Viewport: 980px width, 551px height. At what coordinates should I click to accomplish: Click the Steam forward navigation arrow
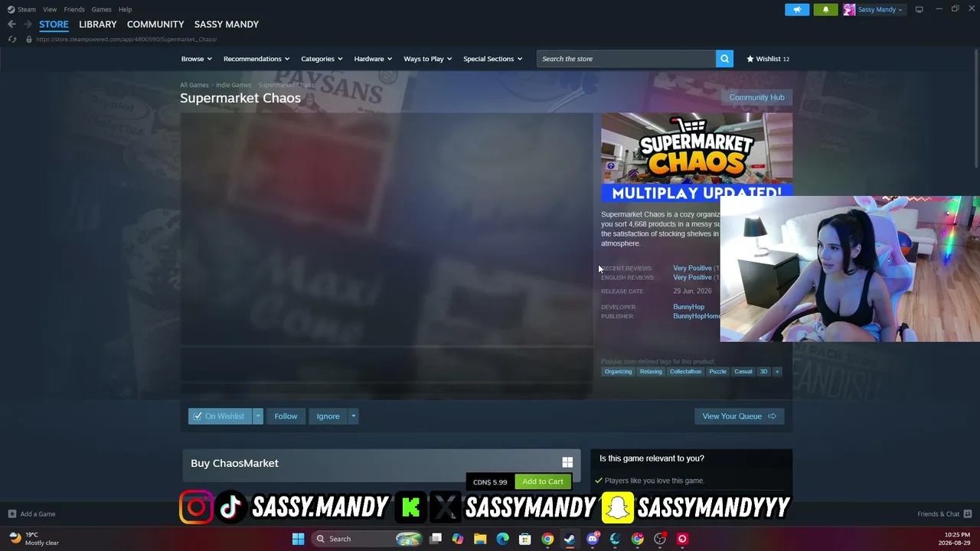coord(28,24)
